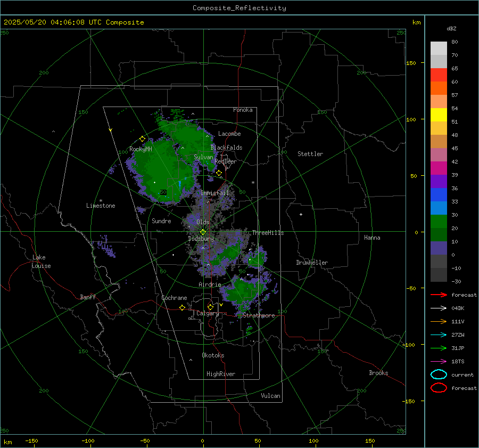Click the Olds city label

coord(203,222)
